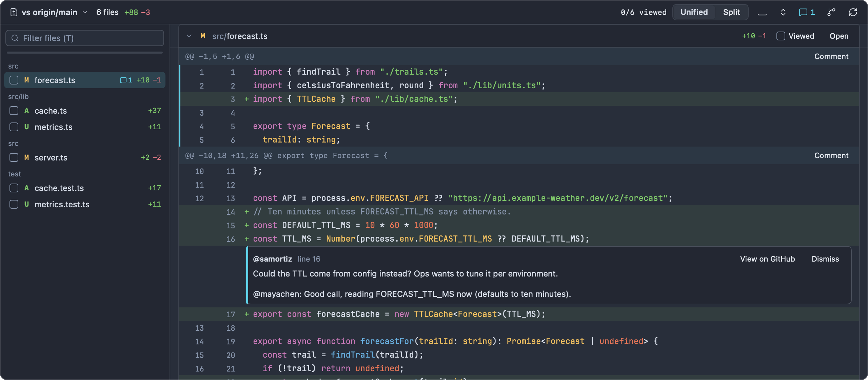868x380 pixels.
Task: Select cache.test.ts in the file list
Action: 85,188
